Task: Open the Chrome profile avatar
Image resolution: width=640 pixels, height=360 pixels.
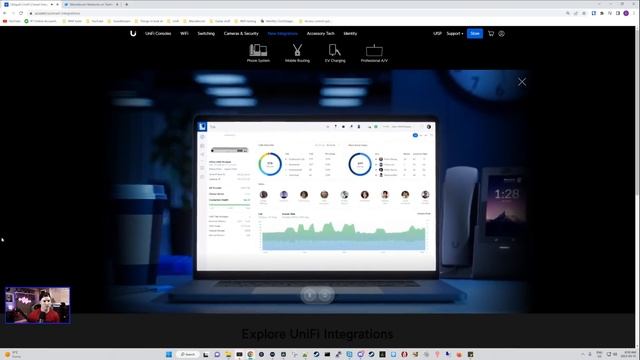Action: point(626,13)
